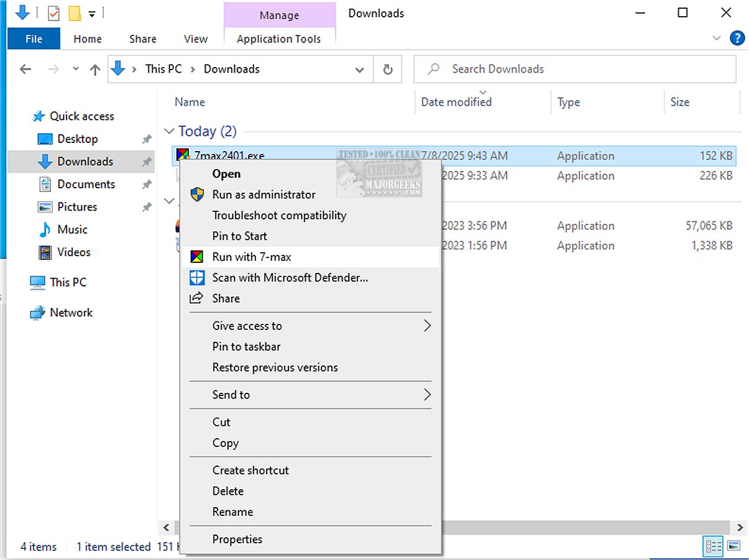The width and height of the screenshot is (749, 560).
Task: Expand the Send to submenu arrow
Action: tap(427, 395)
